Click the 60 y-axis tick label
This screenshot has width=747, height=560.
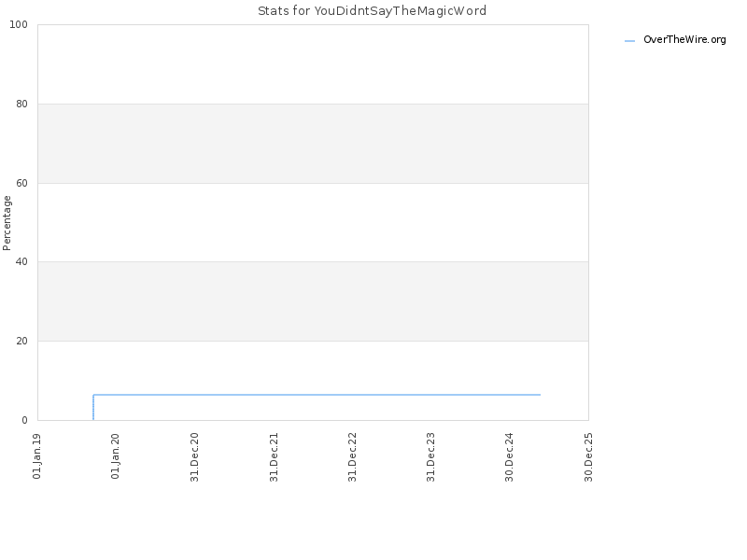click(x=21, y=183)
